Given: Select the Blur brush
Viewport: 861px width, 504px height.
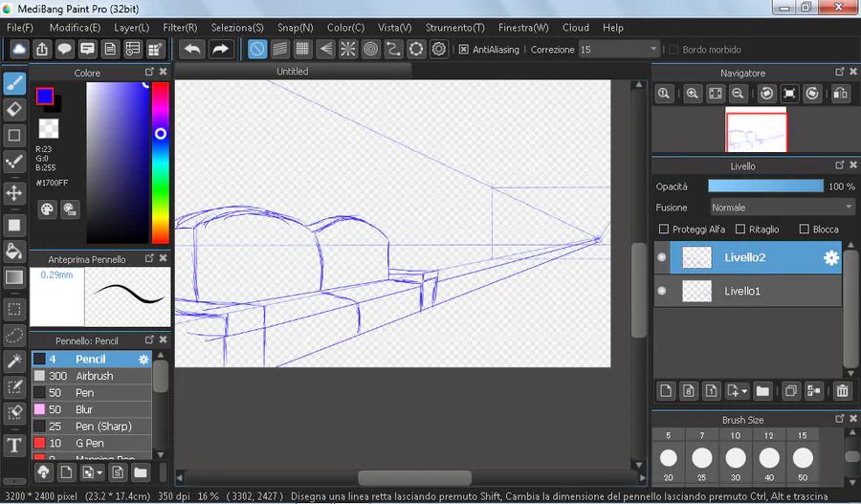Looking at the screenshot, I should click(x=91, y=409).
